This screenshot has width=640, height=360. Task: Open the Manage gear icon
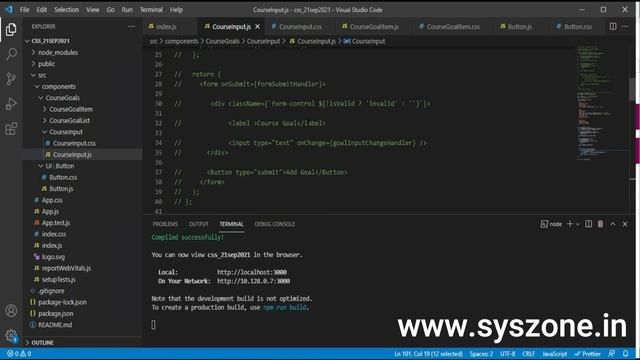11,336
